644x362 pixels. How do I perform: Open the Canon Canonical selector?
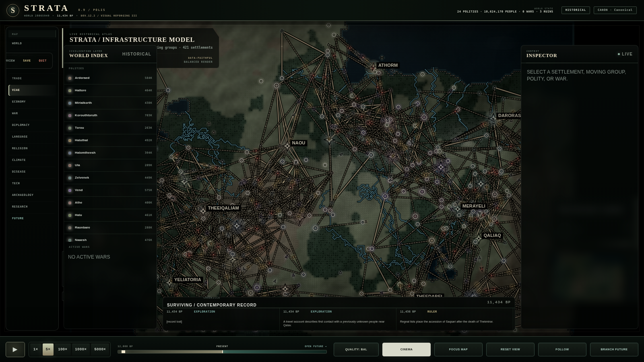click(615, 10)
